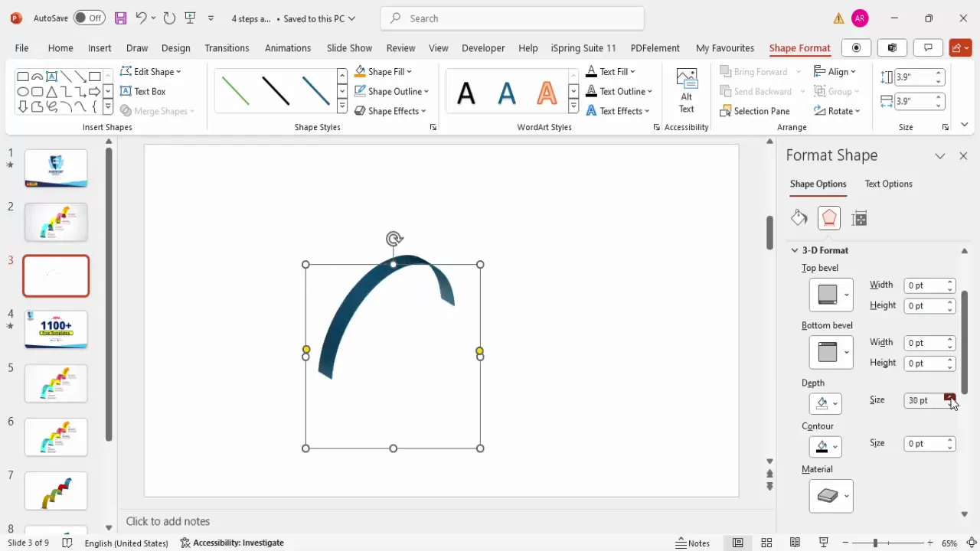Switch to Slide Sorter view
The image size is (980, 551).
[766, 543]
